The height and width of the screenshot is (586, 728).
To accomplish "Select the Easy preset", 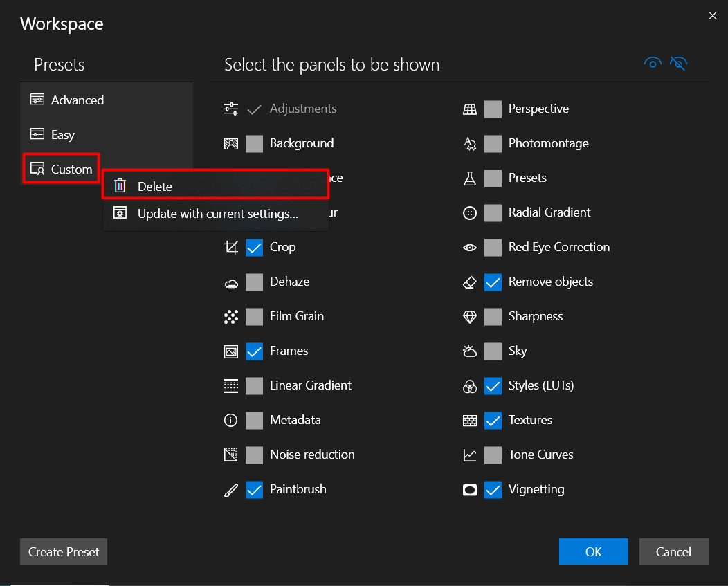I will pos(107,135).
